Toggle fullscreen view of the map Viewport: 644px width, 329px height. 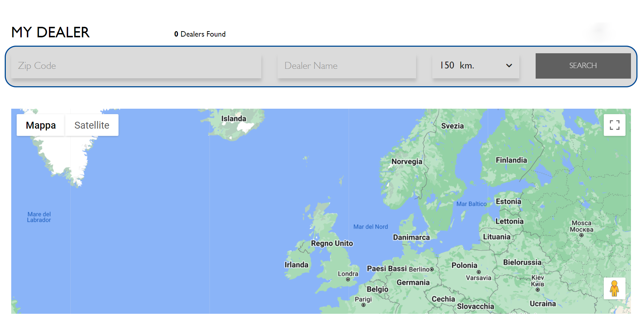pyautogui.click(x=614, y=125)
